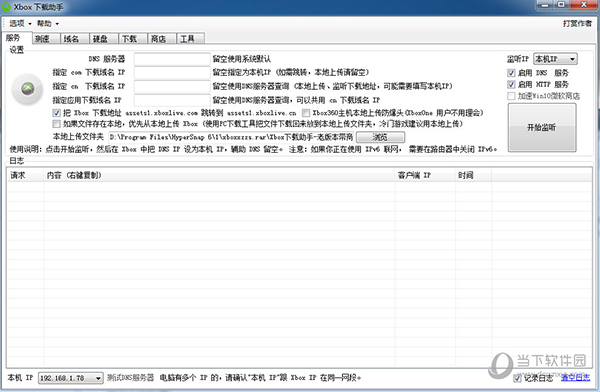Click the 指定应用下载域名 IP field

[x=172, y=100]
